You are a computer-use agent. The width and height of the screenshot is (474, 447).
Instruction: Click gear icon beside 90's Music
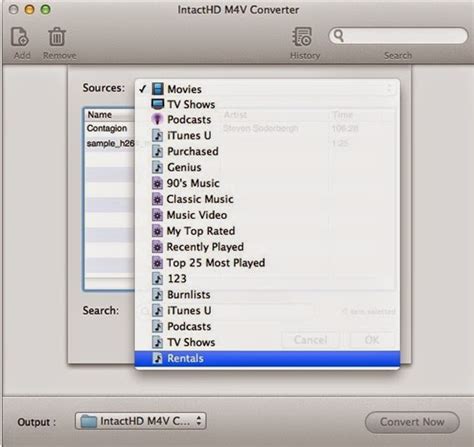(x=157, y=183)
